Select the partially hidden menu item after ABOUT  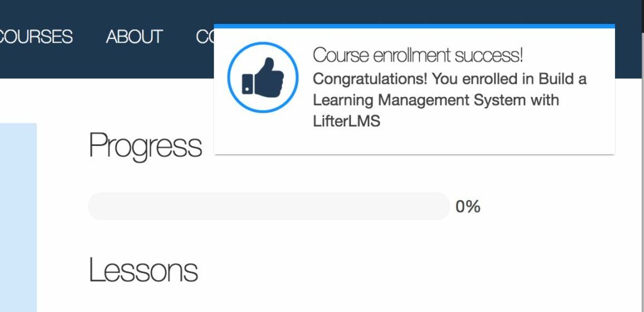click(x=204, y=36)
